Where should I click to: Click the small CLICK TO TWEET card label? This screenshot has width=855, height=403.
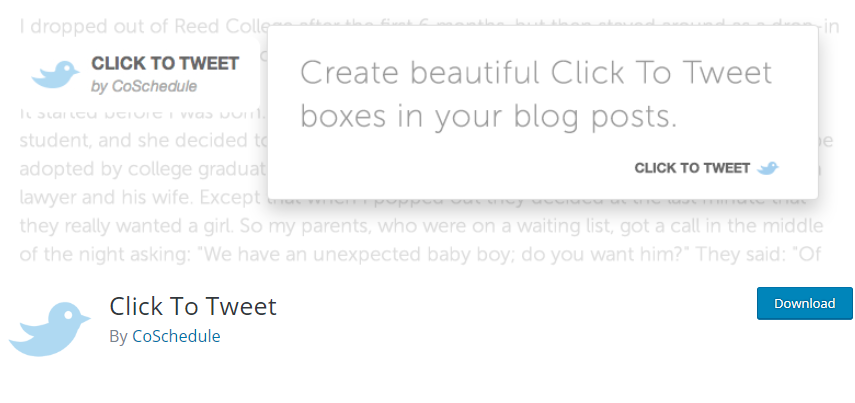[x=692, y=168]
